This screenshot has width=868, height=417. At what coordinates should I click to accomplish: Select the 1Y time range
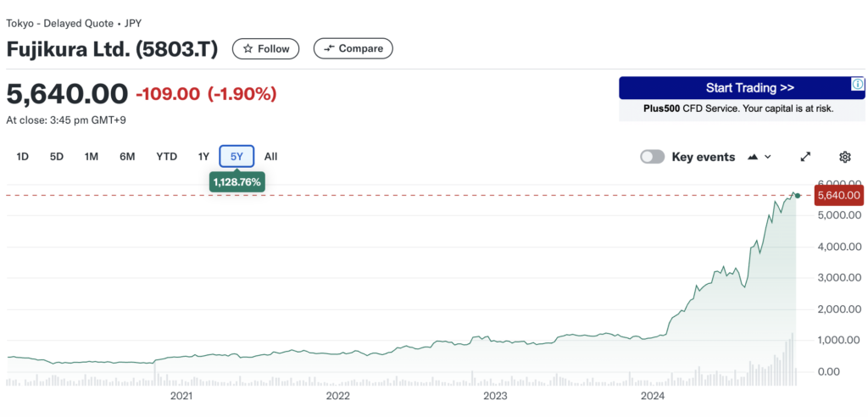pos(203,157)
